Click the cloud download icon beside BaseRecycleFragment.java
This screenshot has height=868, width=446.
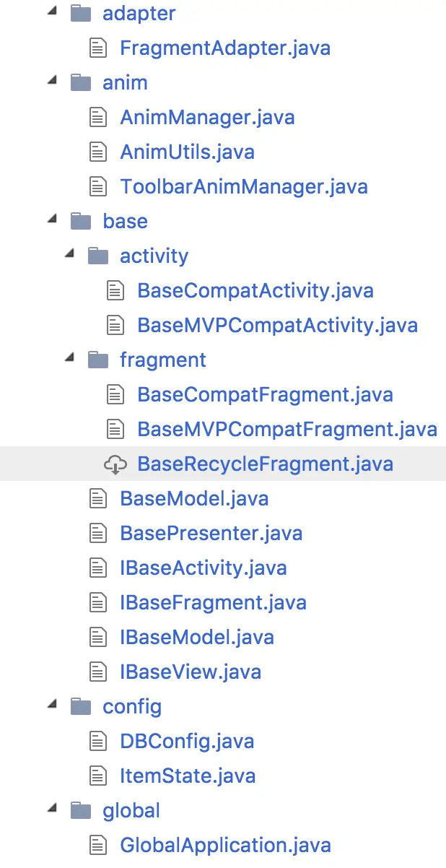click(x=115, y=464)
